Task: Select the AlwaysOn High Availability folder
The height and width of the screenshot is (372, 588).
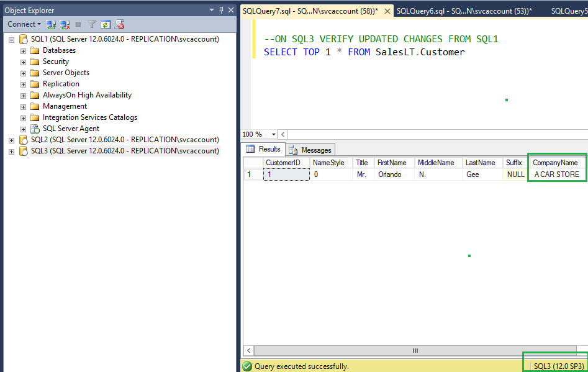Action: [x=87, y=95]
